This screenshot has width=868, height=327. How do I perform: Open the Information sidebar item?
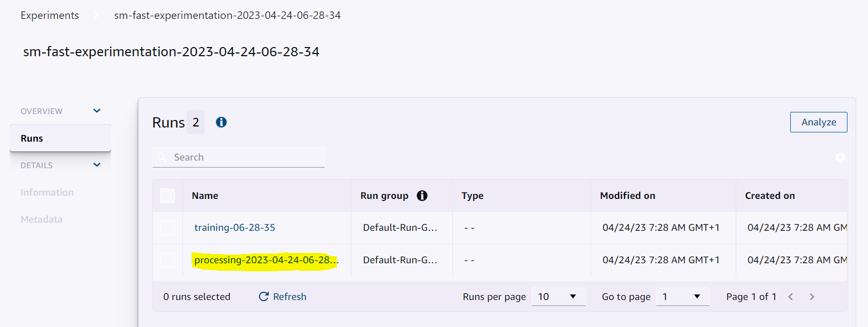click(47, 192)
